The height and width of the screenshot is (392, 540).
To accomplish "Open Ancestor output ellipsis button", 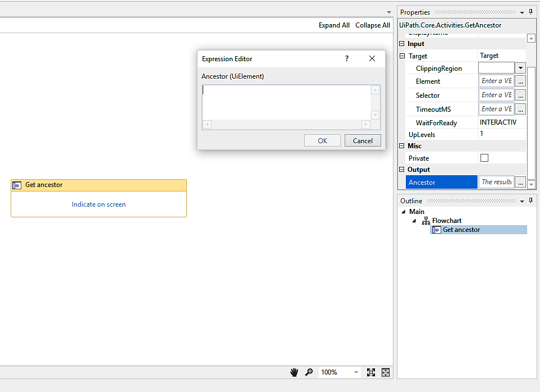I will click(520, 182).
